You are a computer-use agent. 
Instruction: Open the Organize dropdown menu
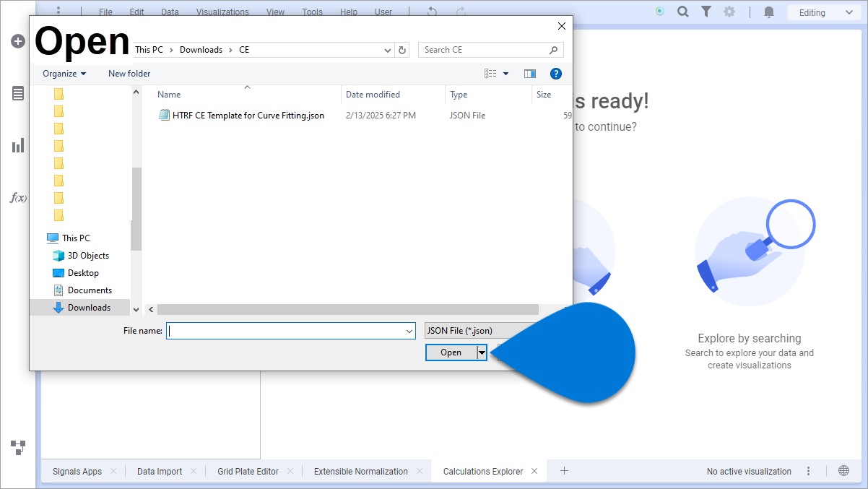(x=64, y=74)
